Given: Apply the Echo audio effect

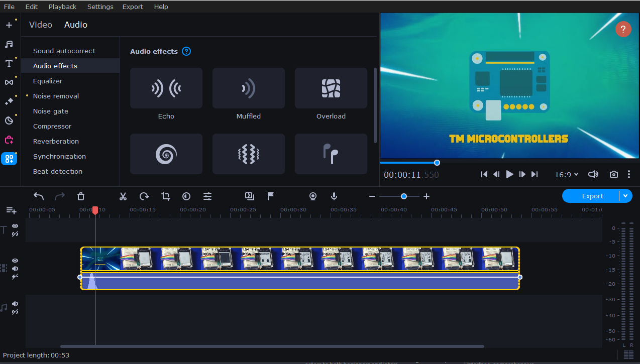Looking at the screenshot, I should click(166, 88).
